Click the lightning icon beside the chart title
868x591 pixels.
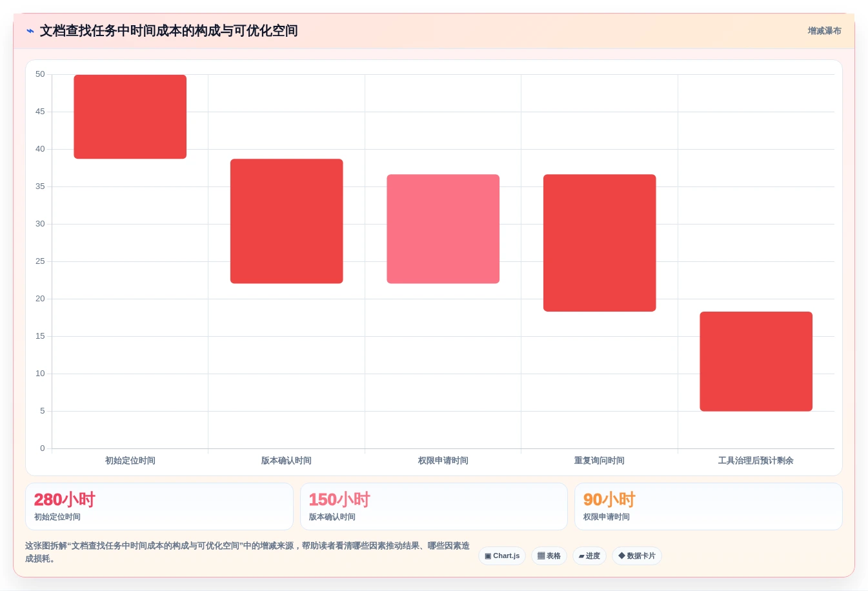point(30,31)
